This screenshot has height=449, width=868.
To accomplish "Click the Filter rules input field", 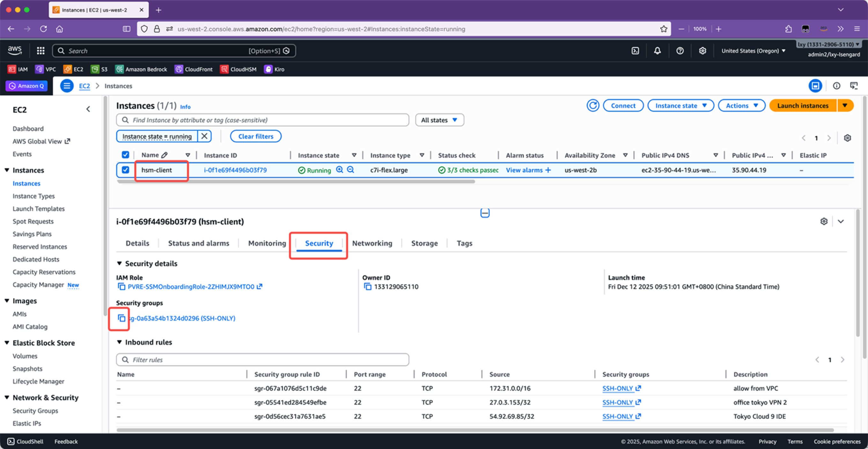I will point(263,360).
